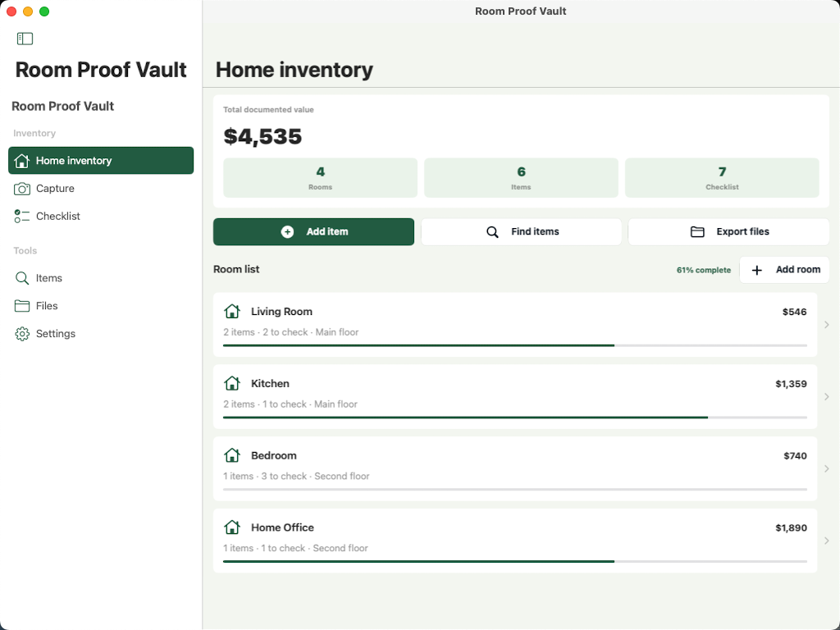Click the house icon of Home Office
The image size is (840, 630).
click(x=232, y=527)
